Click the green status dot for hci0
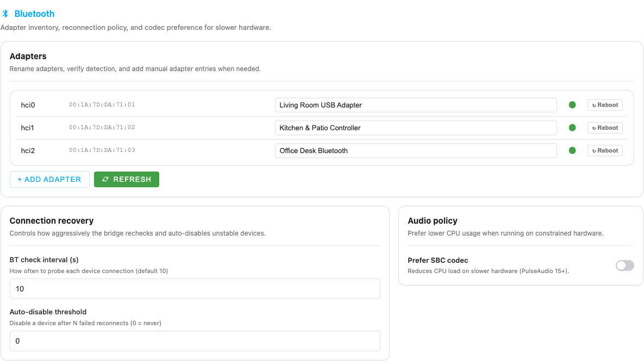Screen dimensions: 644x361 (x=572, y=105)
